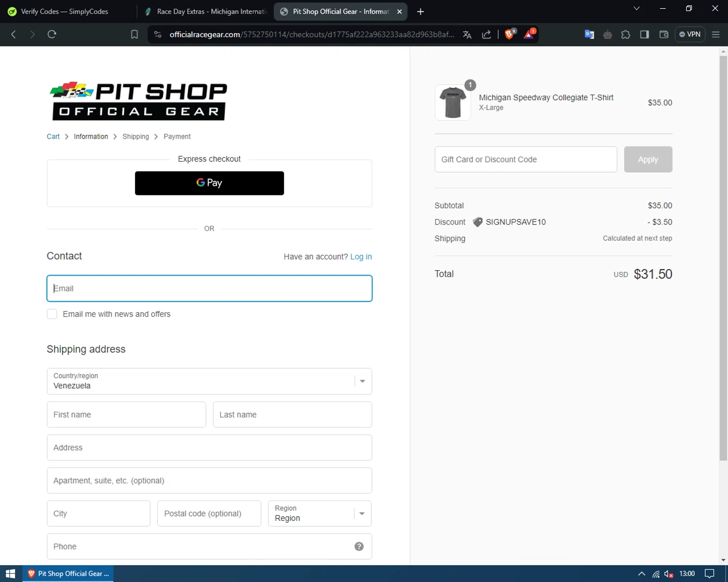
Task: Click the browser forward arrow
Action: [x=32, y=34]
